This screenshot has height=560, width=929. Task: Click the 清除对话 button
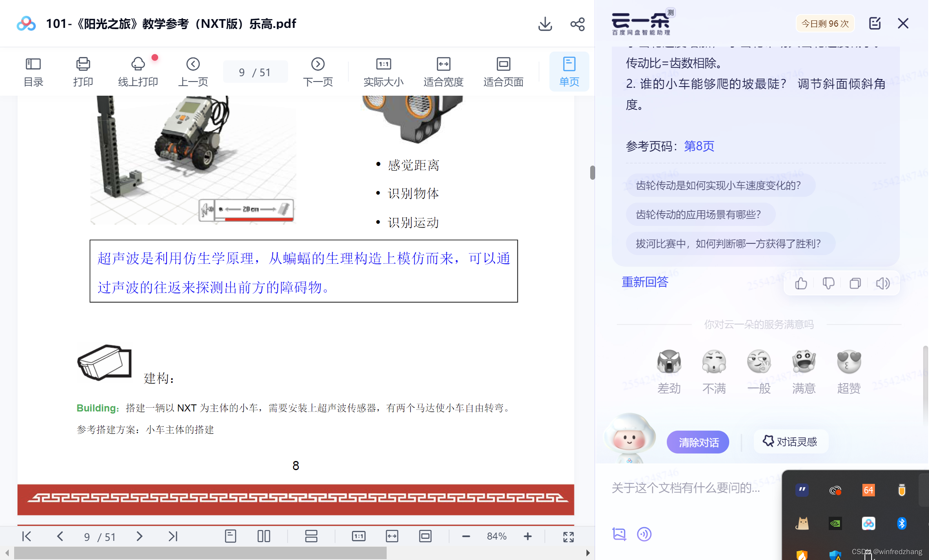click(x=698, y=442)
